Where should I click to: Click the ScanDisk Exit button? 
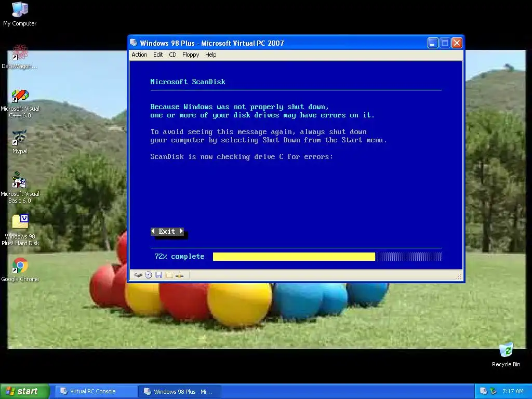[x=167, y=231]
